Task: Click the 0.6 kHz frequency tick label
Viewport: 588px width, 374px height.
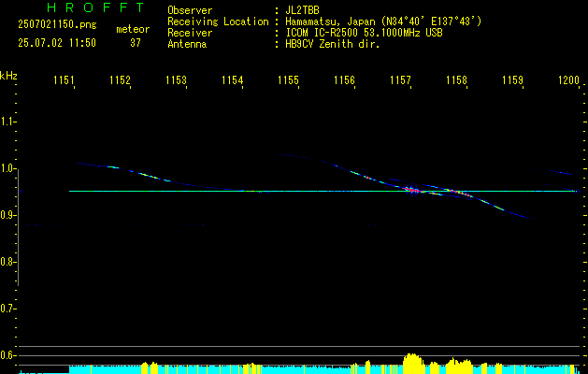Action: point(8,355)
